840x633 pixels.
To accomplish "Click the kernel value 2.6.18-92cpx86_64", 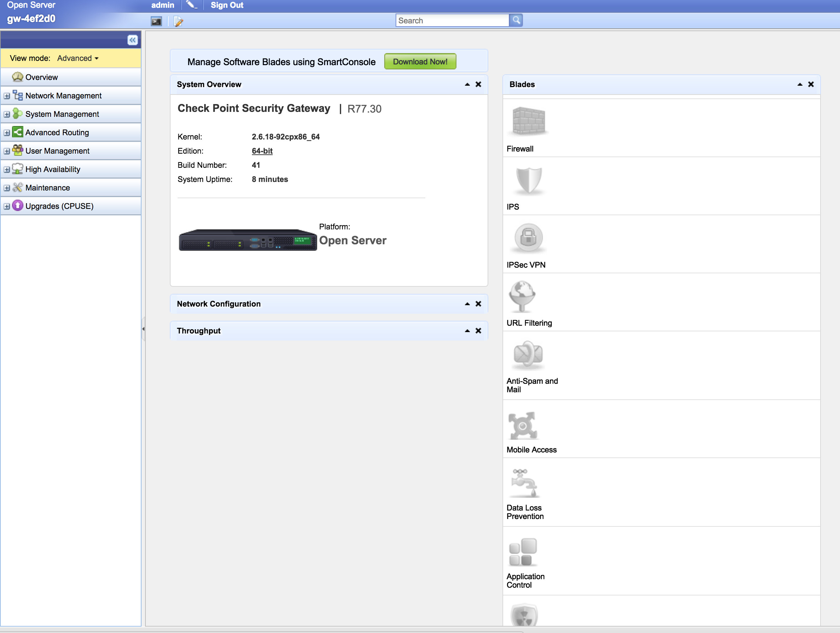I will [286, 137].
